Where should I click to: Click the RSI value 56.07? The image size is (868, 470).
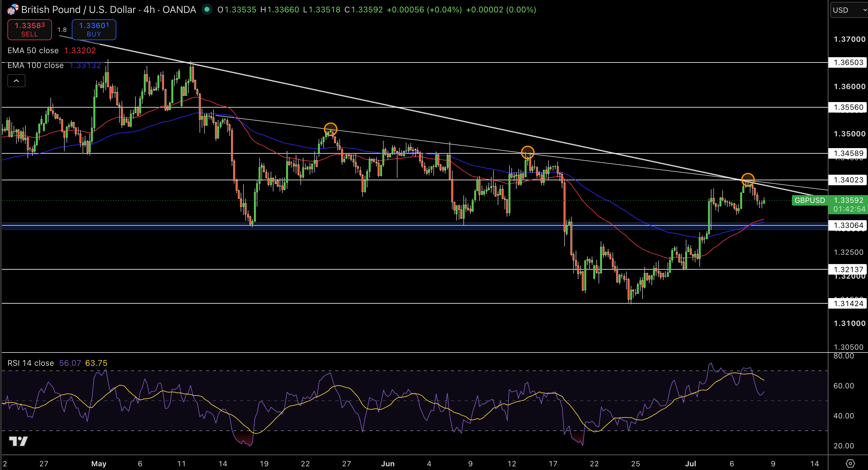(70, 363)
